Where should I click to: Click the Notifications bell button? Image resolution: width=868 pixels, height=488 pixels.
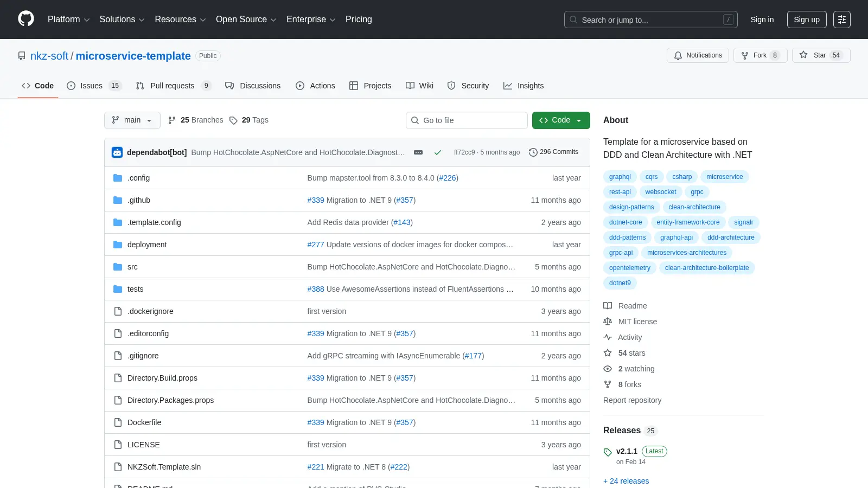pyautogui.click(x=698, y=55)
